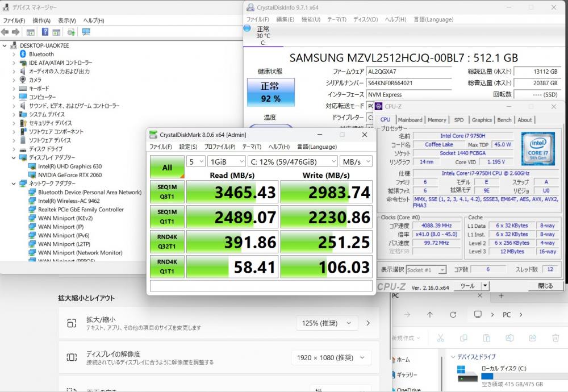The height and width of the screenshot is (392, 568).
Task: Click the forward arrow in Device Manager toolbar
Action: coord(15,32)
